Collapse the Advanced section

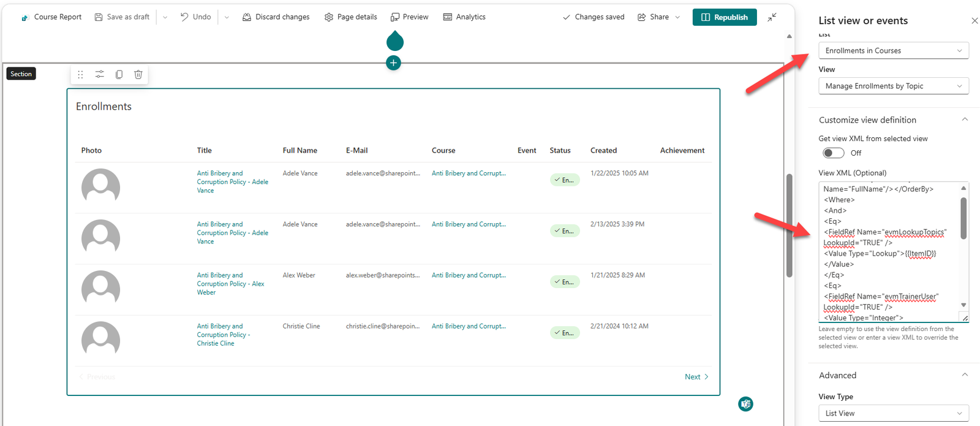965,375
